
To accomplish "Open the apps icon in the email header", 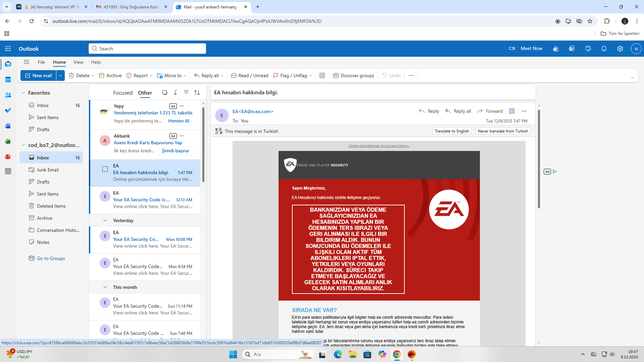I will click(x=512, y=111).
